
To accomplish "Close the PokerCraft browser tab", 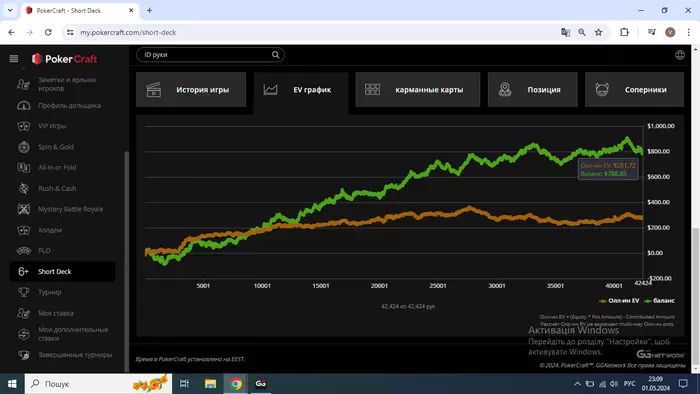I will pyautogui.click(x=131, y=10).
